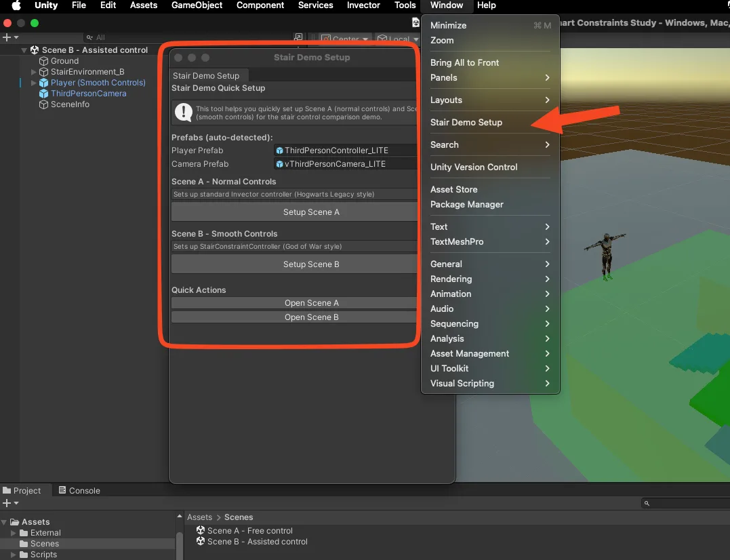Choose Package Manager

[x=490, y=204]
